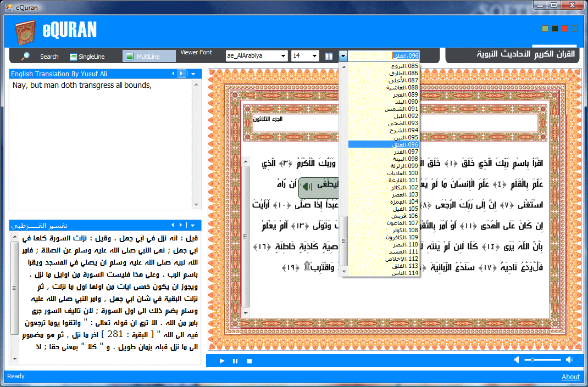Choose 101.القارعة in the surah list

pos(384,180)
